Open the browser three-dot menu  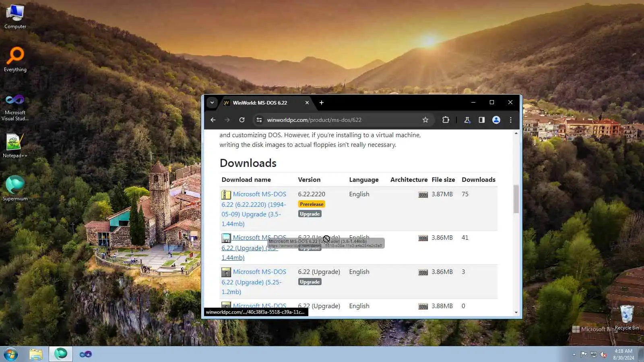[511, 120]
